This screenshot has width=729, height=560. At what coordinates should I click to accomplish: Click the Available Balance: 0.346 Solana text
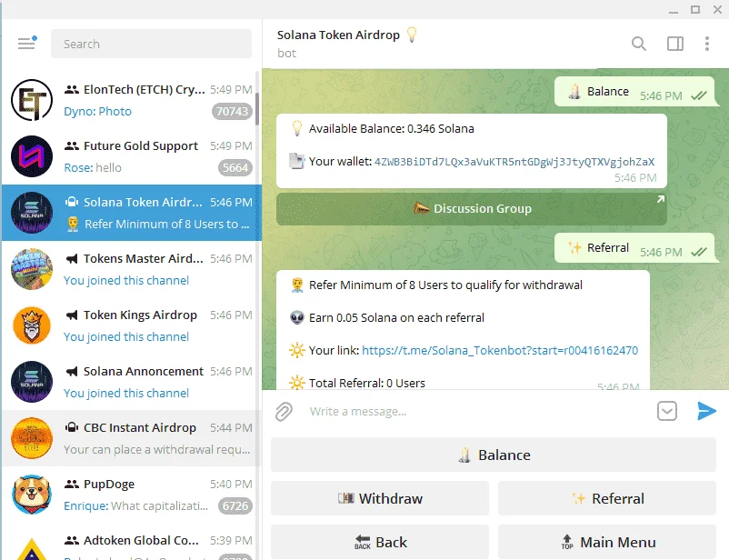pyautogui.click(x=392, y=129)
